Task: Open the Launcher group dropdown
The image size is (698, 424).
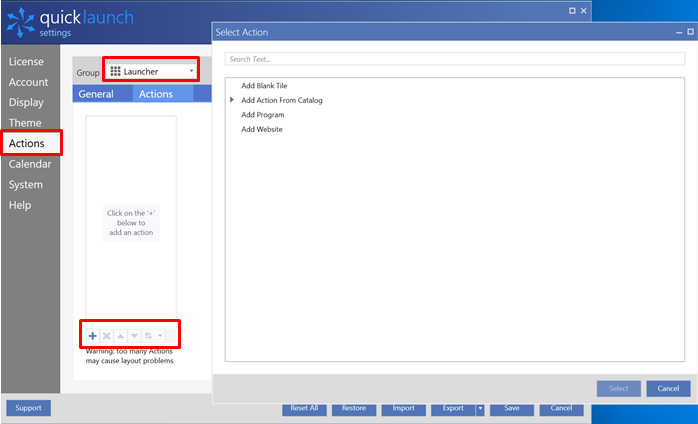Action: pyautogui.click(x=152, y=71)
